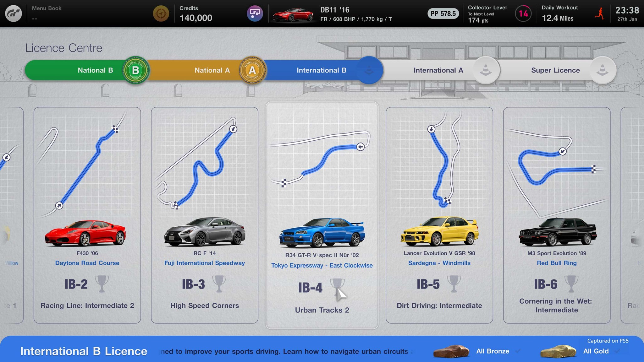Expand the National A licence section
Viewport: 644px width, 362px height.
(x=212, y=70)
